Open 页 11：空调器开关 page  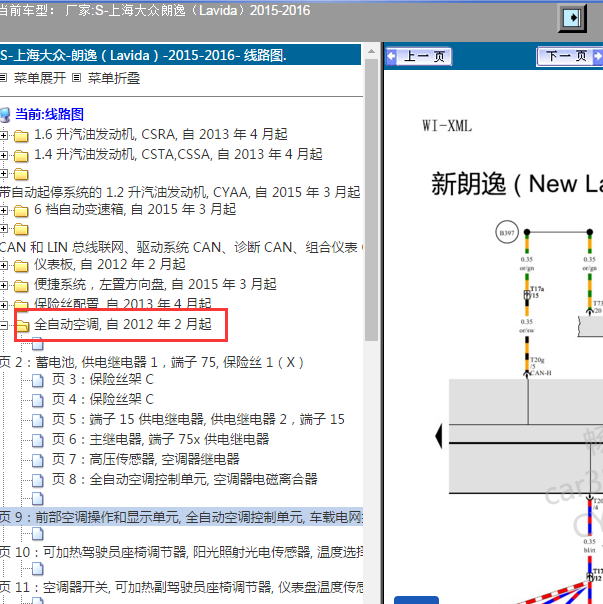(x=181, y=587)
